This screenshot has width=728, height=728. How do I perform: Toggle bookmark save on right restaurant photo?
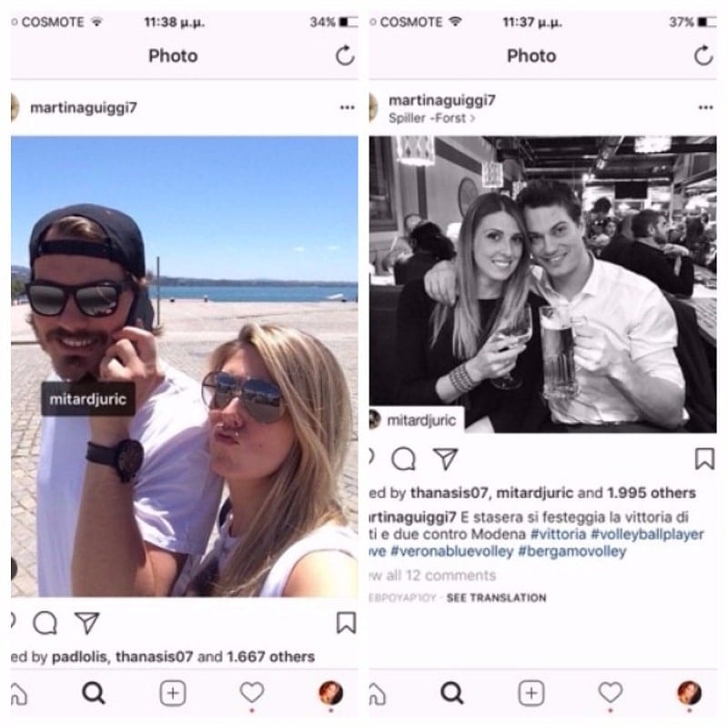(704, 459)
